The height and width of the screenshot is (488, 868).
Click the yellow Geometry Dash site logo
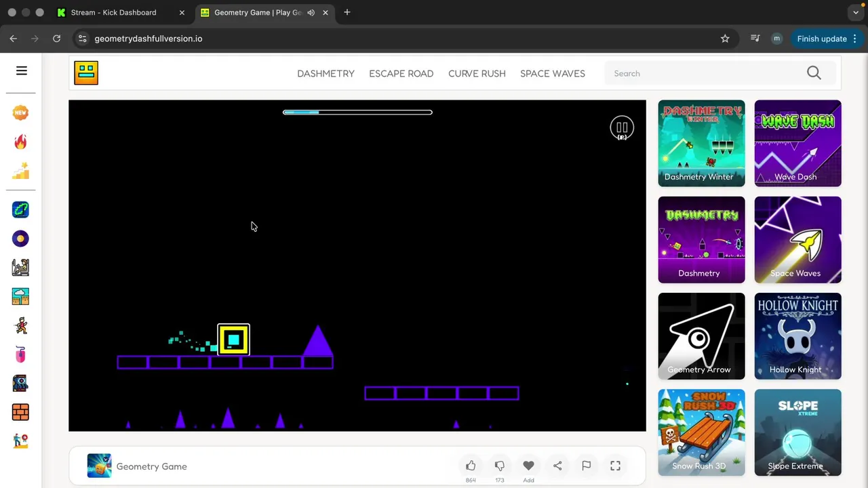coord(86,73)
